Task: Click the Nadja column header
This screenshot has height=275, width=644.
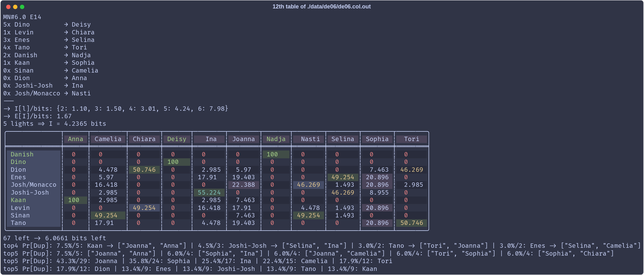Action: pos(276,139)
